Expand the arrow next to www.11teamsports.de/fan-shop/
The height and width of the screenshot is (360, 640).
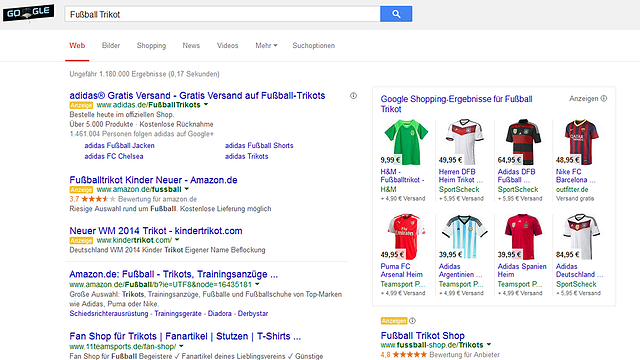coord(182,347)
